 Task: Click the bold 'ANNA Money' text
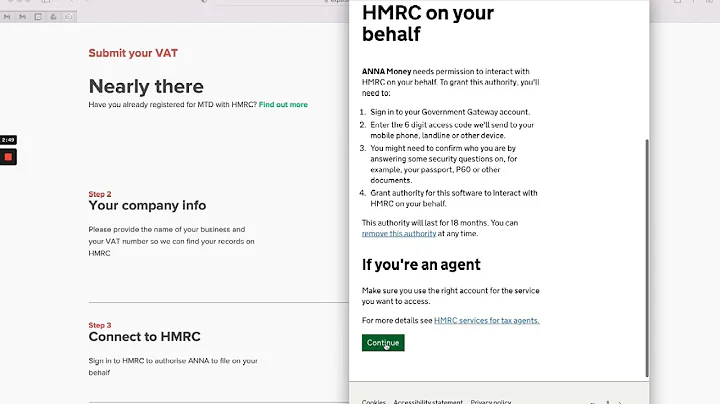[386, 72]
